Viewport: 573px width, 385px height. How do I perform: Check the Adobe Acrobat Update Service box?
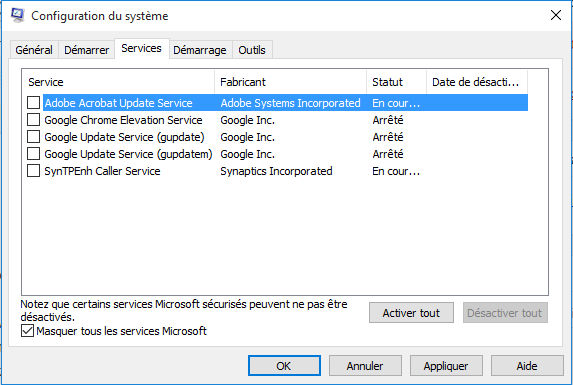(x=34, y=103)
